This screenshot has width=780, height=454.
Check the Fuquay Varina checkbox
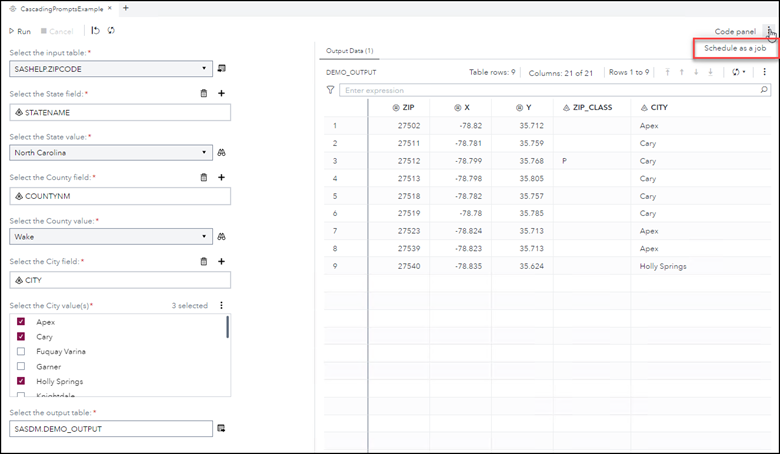coord(21,352)
